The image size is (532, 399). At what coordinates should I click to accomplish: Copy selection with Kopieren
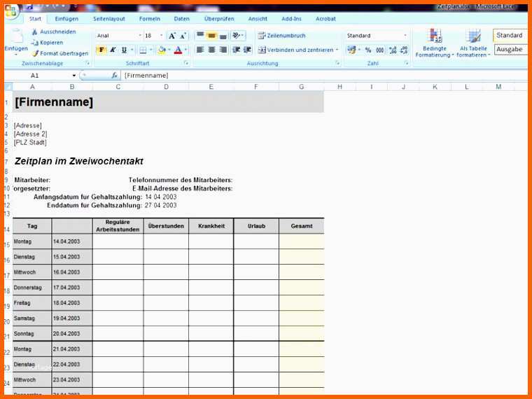[47, 43]
